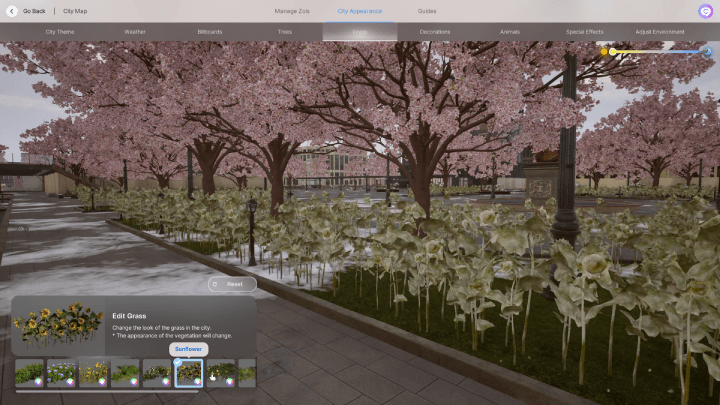The width and height of the screenshot is (720, 405).
Task: Click the moon icon at slider end
Action: [x=708, y=52]
